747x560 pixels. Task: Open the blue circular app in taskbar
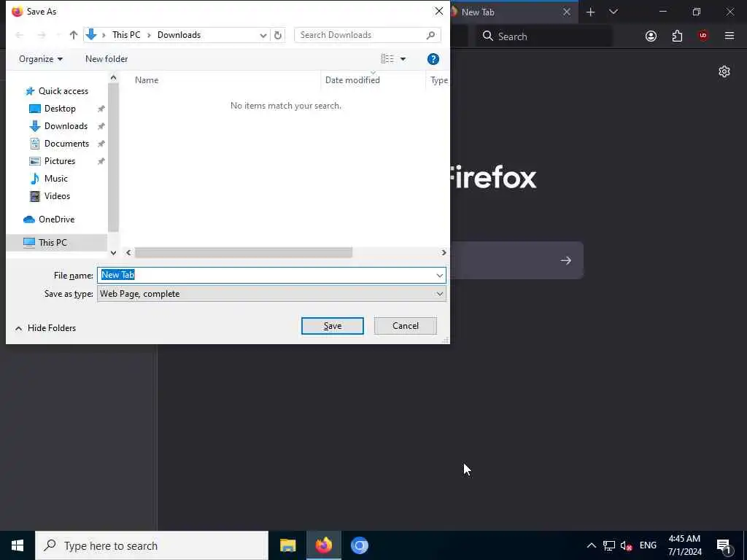click(359, 545)
